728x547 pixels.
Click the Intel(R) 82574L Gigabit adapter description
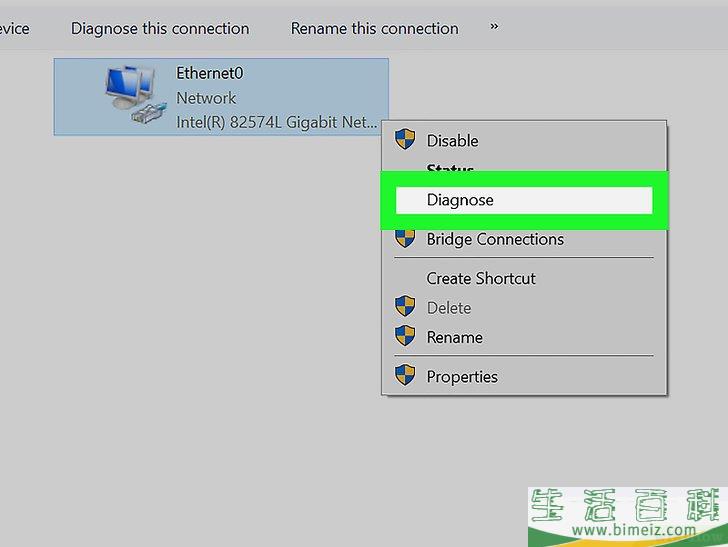click(x=277, y=123)
